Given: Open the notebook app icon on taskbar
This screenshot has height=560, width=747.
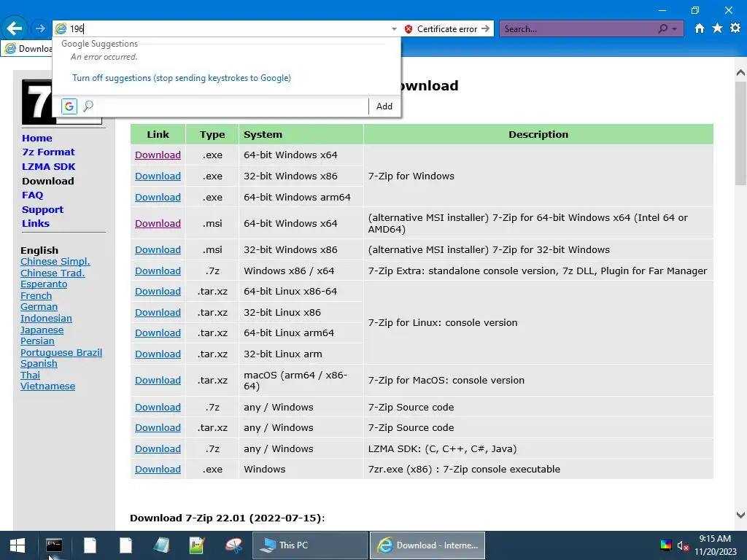Looking at the screenshot, I should pyautogui.click(x=161, y=545).
